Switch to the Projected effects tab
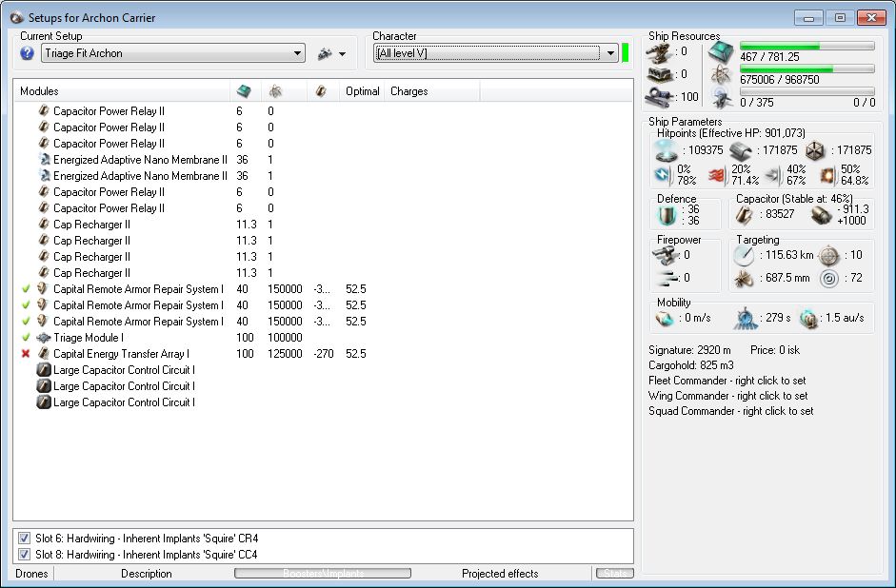Viewport: 896px width, 588px height. point(500,573)
